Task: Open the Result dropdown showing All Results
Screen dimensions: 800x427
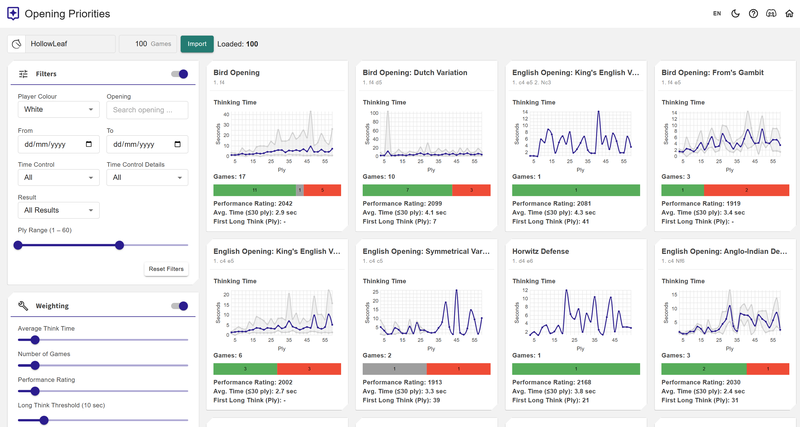Action: (58, 211)
